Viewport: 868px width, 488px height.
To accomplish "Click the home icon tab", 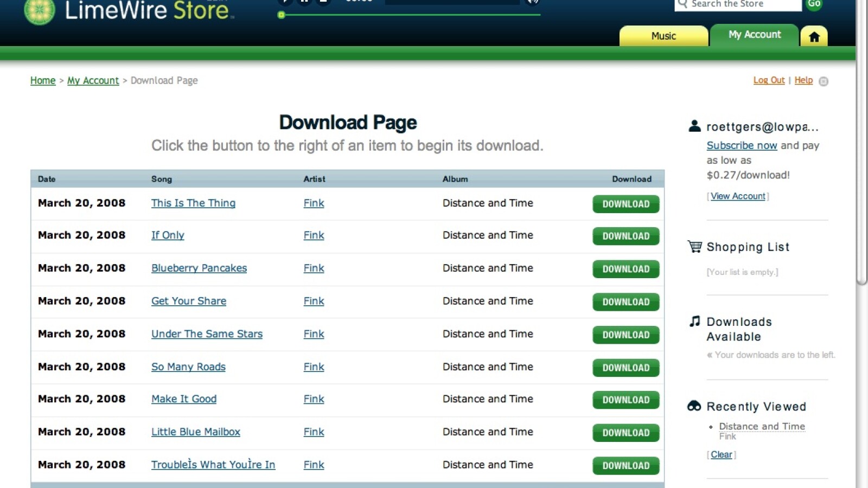I will coord(814,36).
